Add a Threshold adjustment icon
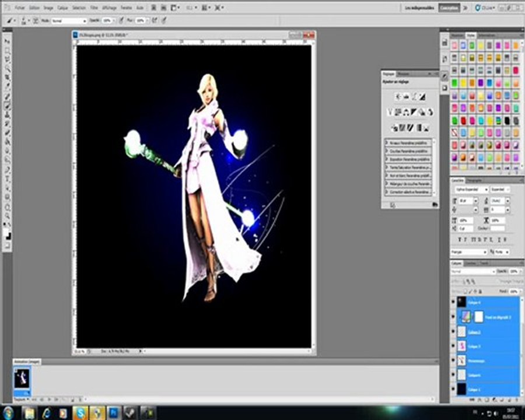 pos(411,128)
